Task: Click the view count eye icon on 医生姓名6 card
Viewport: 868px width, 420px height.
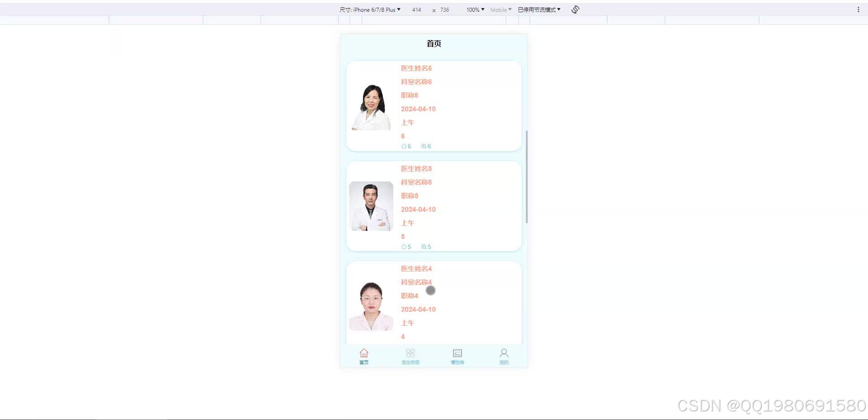Action: (x=423, y=146)
